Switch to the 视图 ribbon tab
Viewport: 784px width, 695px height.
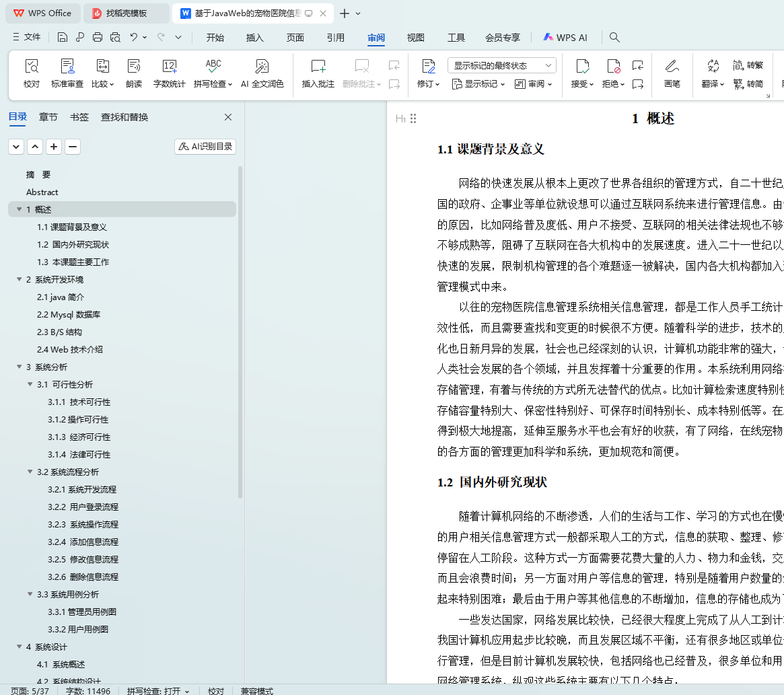[415, 38]
